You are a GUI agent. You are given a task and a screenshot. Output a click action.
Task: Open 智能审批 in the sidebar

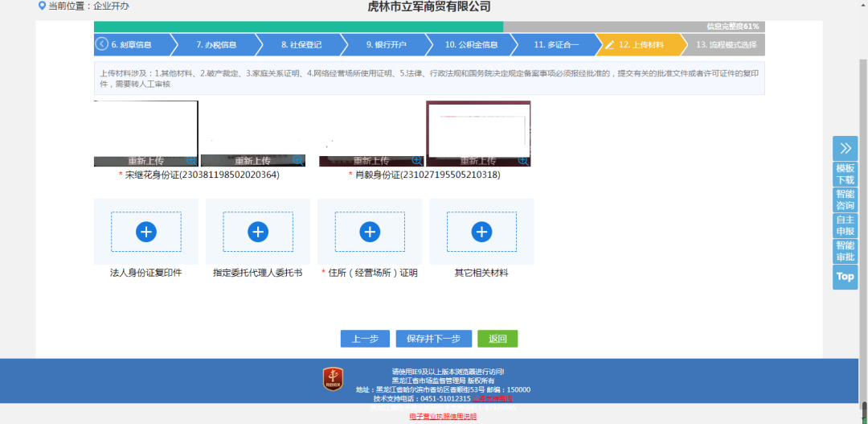click(845, 251)
